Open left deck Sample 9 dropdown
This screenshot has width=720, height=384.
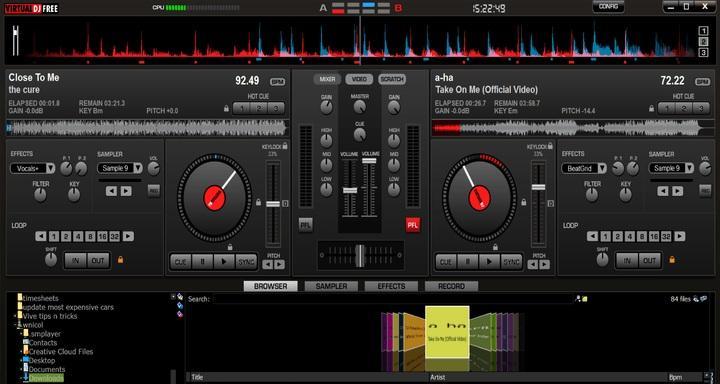click(x=138, y=168)
